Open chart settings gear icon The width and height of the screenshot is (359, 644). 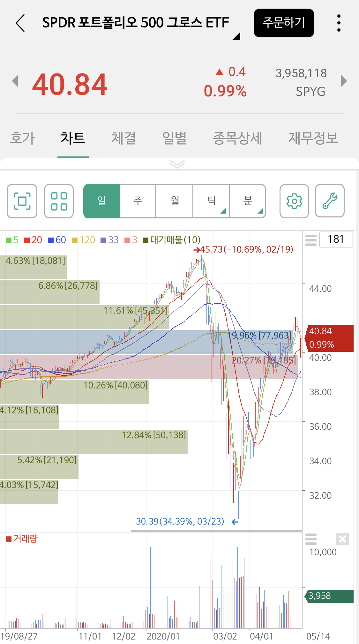coord(294,201)
